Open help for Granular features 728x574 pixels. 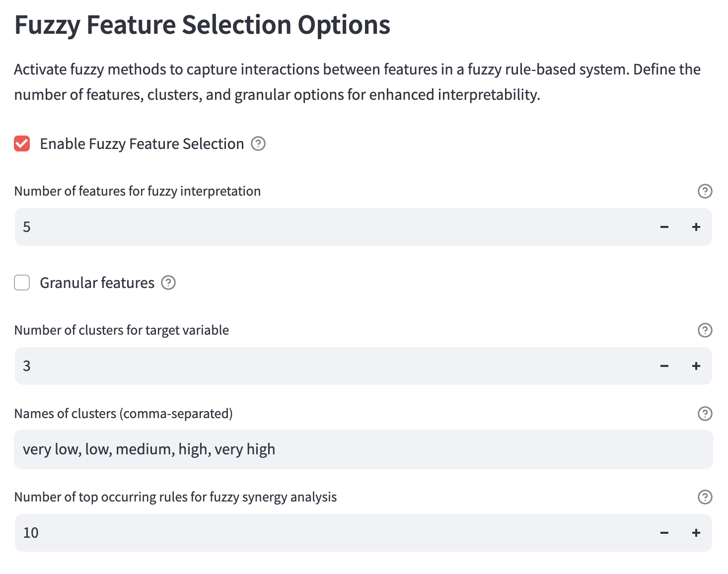point(168,283)
